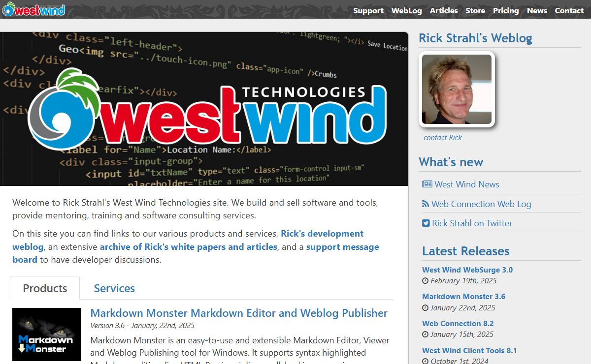Viewport: 591px width, 364px height.
Task: Click the January 15th, 2025 release date
Action: [462, 334]
